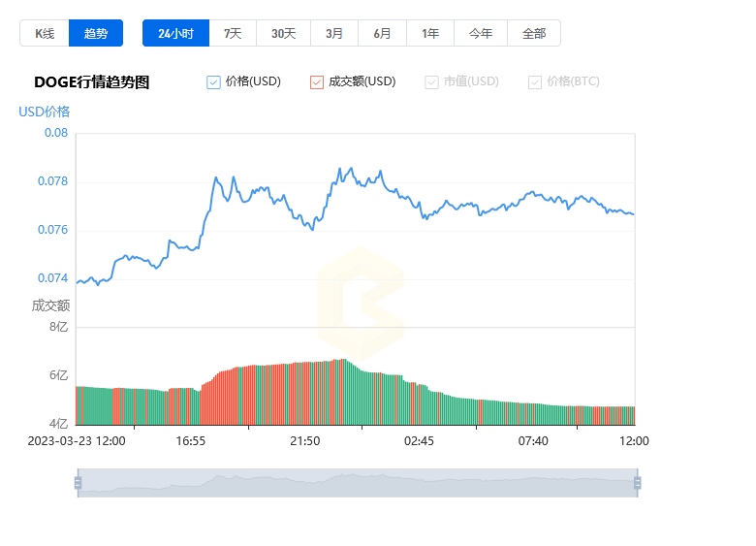Screen dimensions: 756x546
Task: Show the 6月 time range
Action: 382,33
